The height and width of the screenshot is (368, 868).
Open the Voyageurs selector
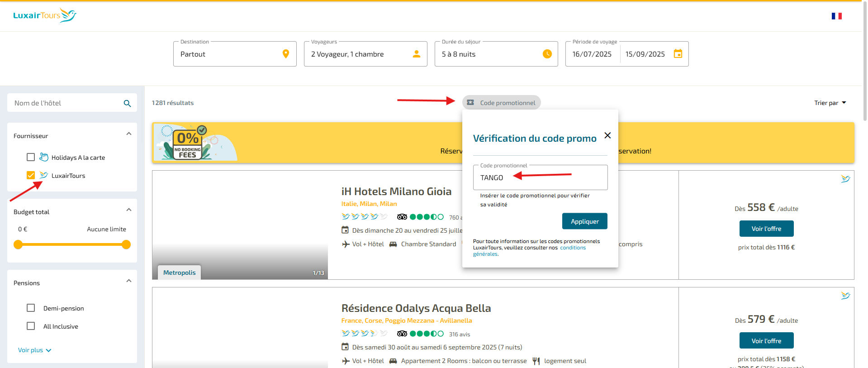coord(365,54)
